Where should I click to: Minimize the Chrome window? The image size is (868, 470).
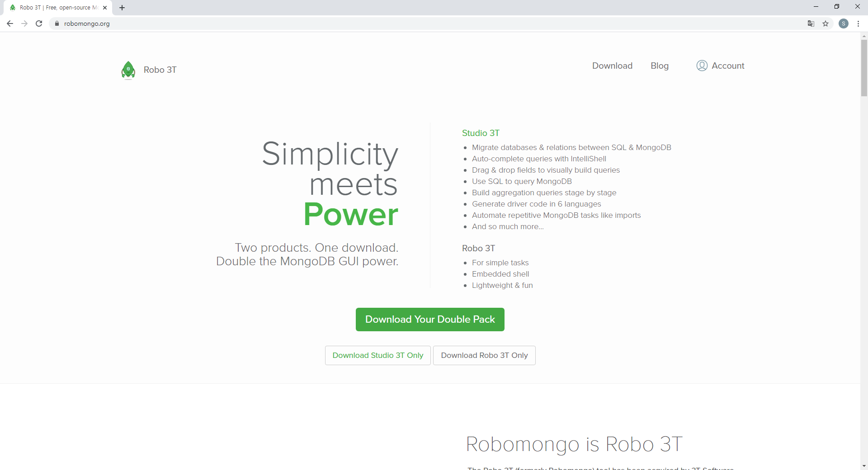[816, 7]
